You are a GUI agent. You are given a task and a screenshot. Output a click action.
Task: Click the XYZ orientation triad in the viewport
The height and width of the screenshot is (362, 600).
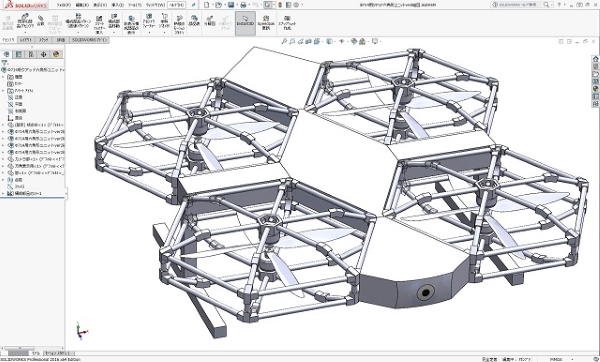82,331
